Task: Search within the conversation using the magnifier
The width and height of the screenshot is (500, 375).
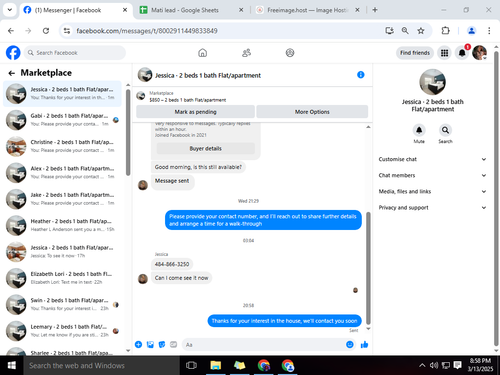Action: (x=445, y=130)
